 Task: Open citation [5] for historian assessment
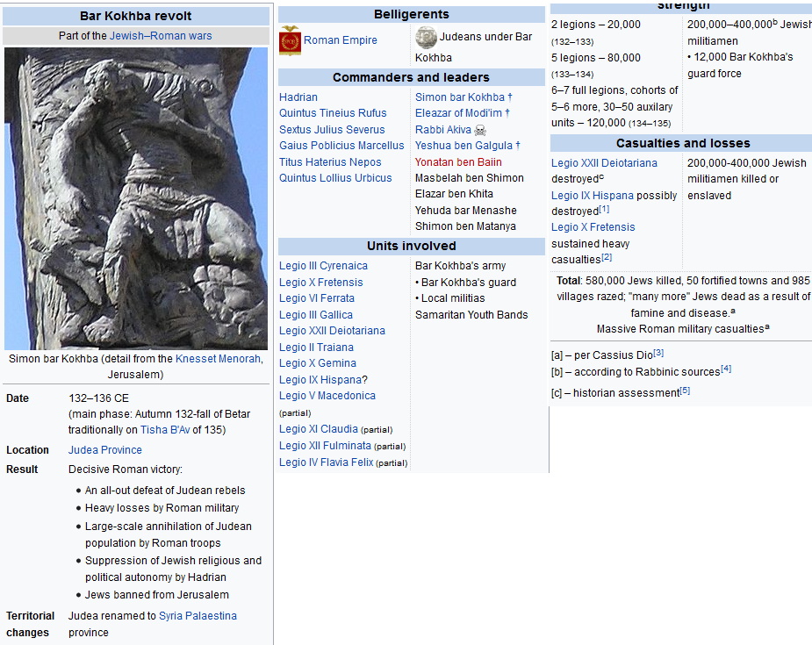point(685,391)
